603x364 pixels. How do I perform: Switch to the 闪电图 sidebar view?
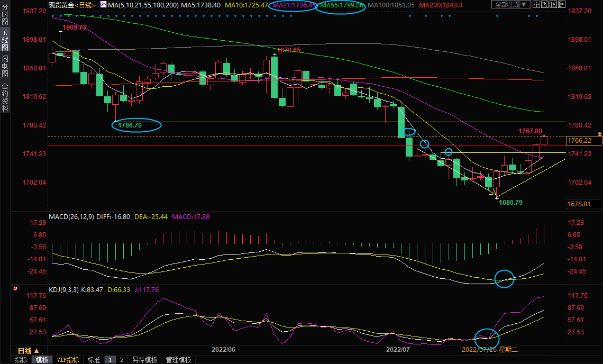click(5, 66)
